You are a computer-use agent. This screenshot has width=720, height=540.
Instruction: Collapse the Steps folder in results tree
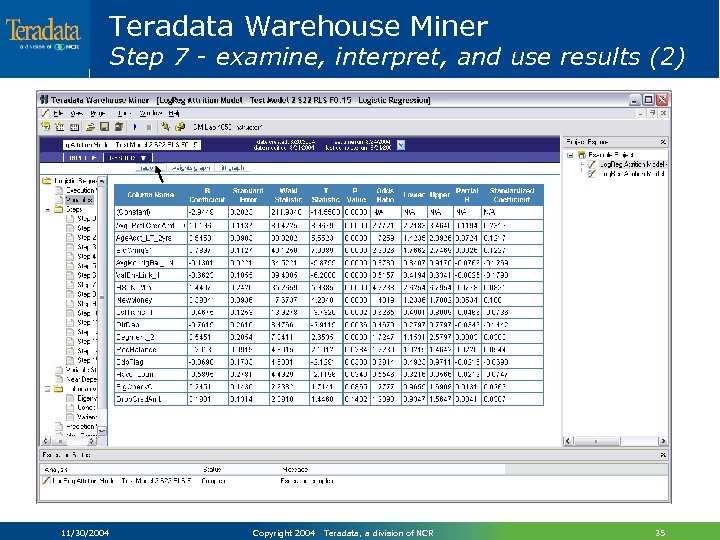48,209
